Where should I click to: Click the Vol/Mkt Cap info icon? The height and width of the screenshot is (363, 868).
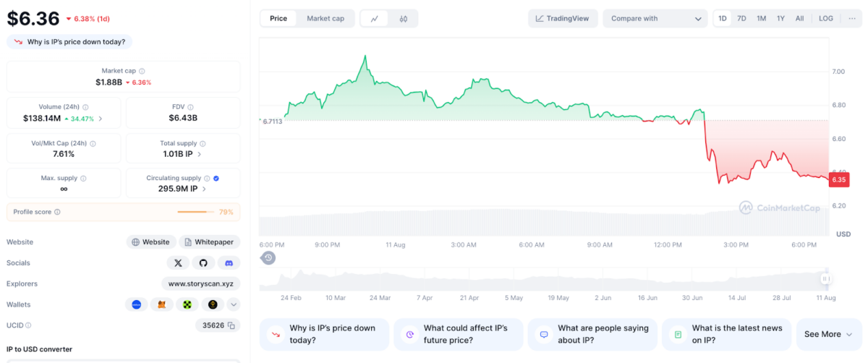point(93,143)
